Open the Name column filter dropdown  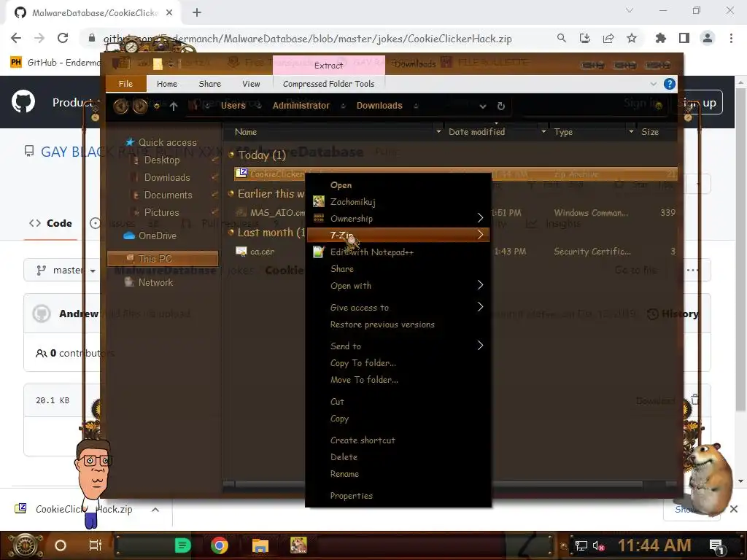438,131
